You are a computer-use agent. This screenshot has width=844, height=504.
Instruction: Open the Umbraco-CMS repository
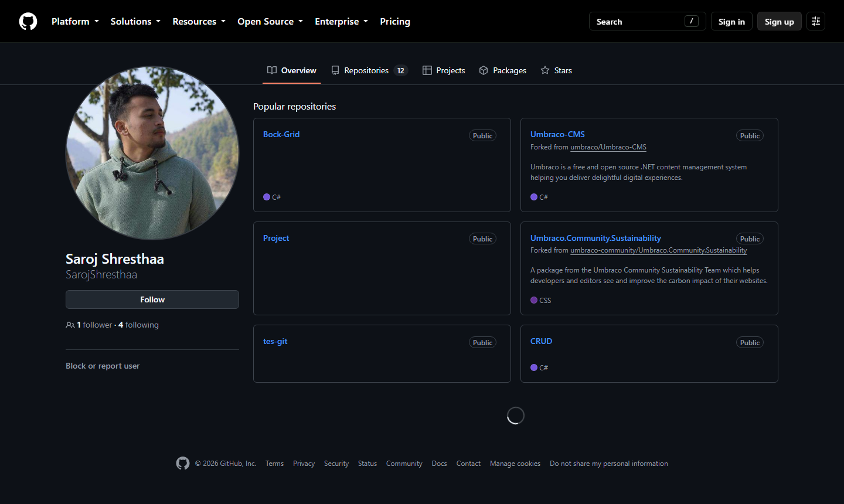coord(557,134)
